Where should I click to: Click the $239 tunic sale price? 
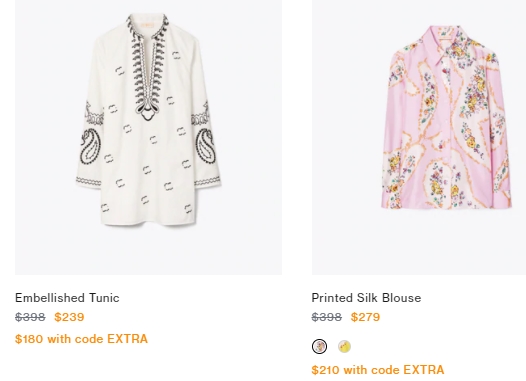[x=69, y=317]
